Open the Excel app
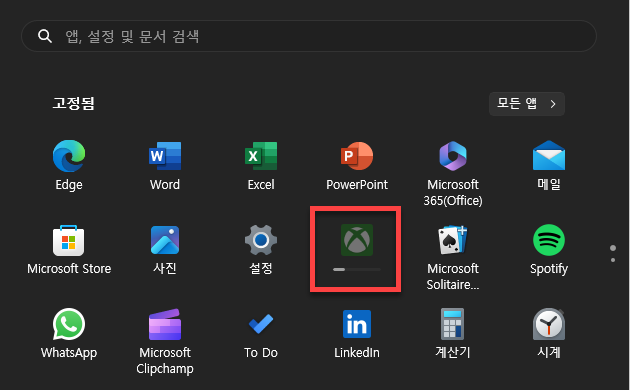The width and height of the screenshot is (630, 390). pos(261,165)
